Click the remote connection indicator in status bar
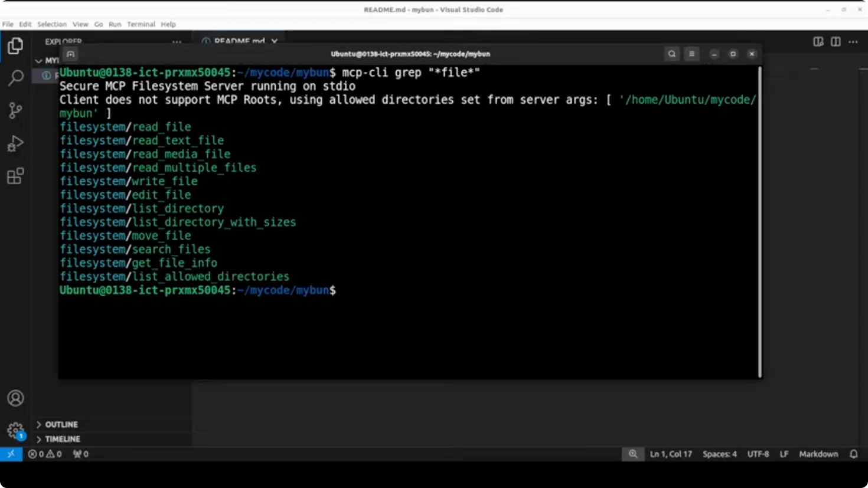The width and height of the screenshot is (868, 488). (11, 454)
